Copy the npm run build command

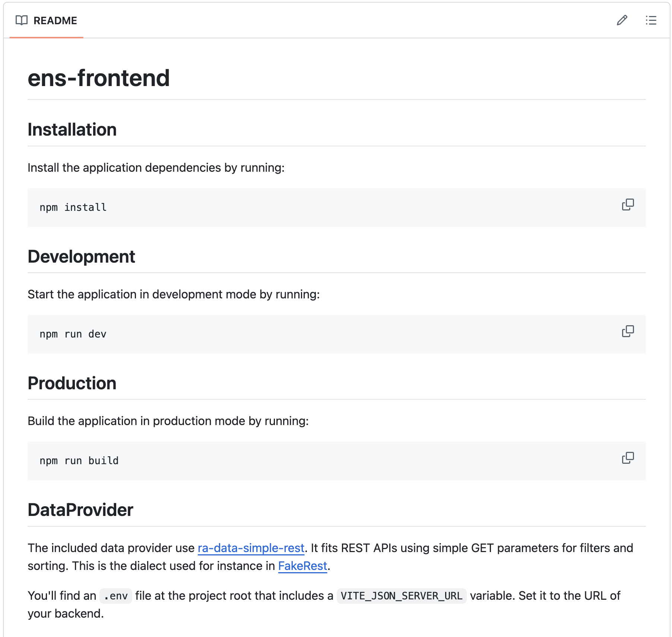[x=628, y=458]
